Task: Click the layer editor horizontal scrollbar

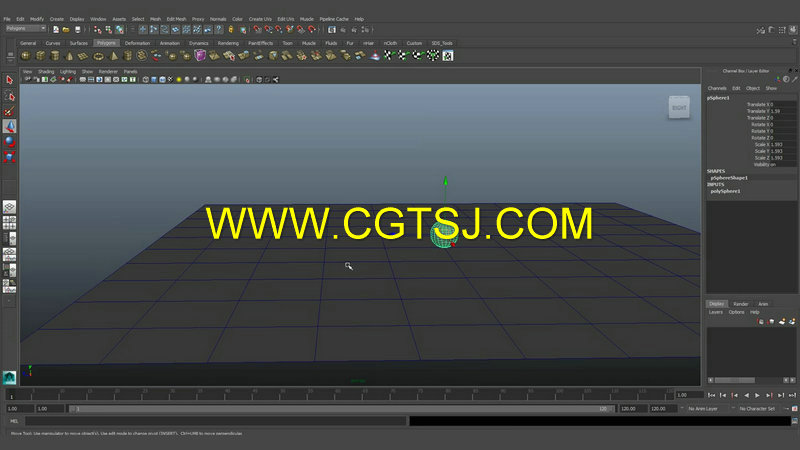Action: point(734,380)
